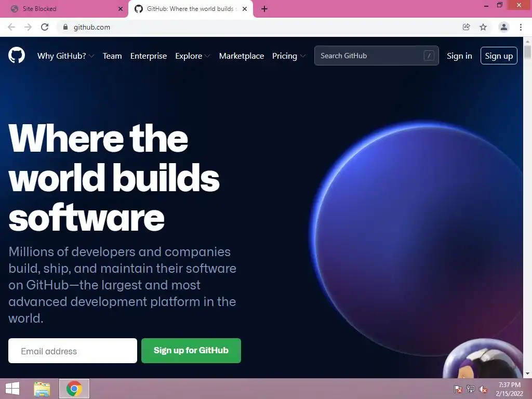The image size is (532, 399).
Task: Bookmark this page with star icon
Action: coord(483,27)
